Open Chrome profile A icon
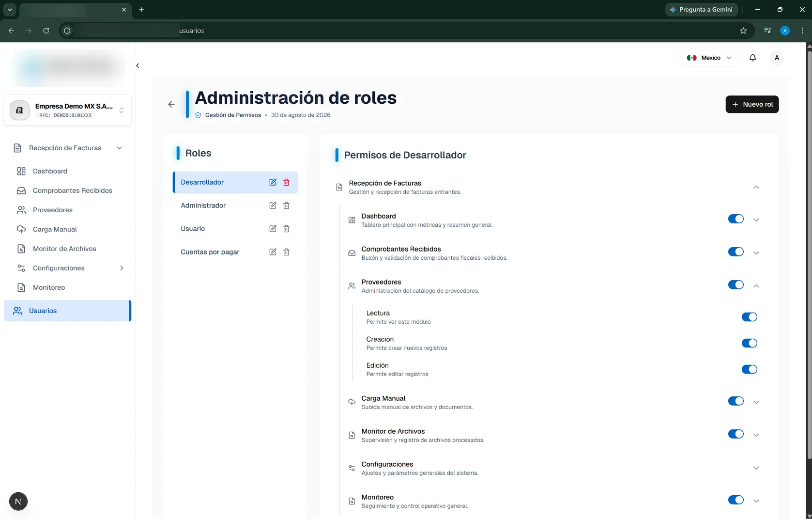The image size is (812, 519). pyautogui.click(x=785, y=31)
